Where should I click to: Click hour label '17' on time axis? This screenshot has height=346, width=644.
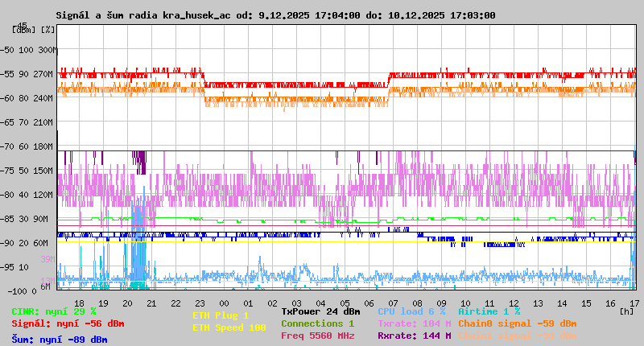[x=634, y=303]
